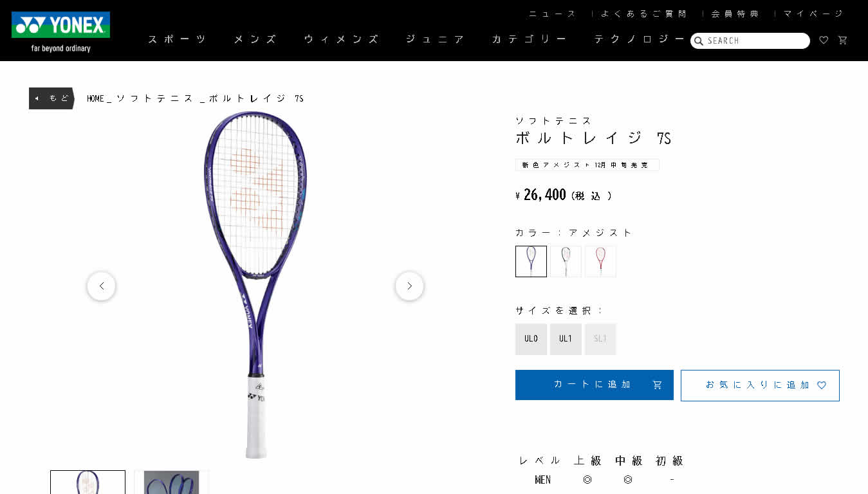868x494 pixels.
Task: Show previous racket image with left arrow
Action: click(x=101, y=286)
